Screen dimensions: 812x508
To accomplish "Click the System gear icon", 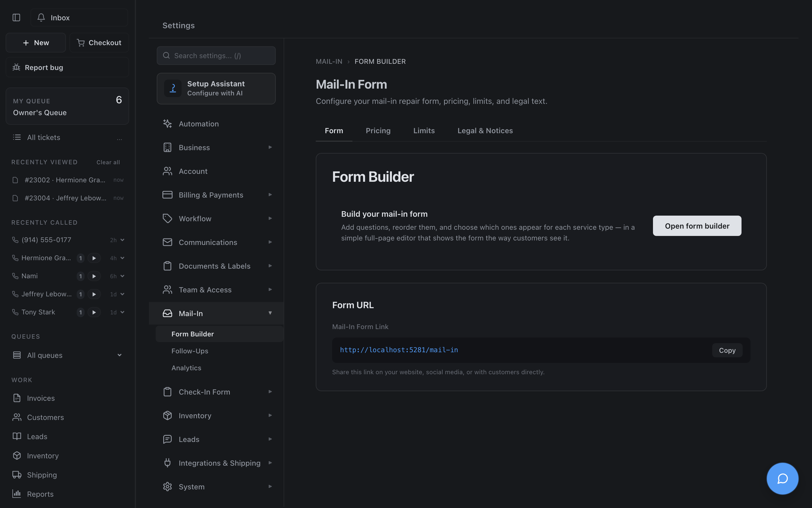I will pos(167,487).
